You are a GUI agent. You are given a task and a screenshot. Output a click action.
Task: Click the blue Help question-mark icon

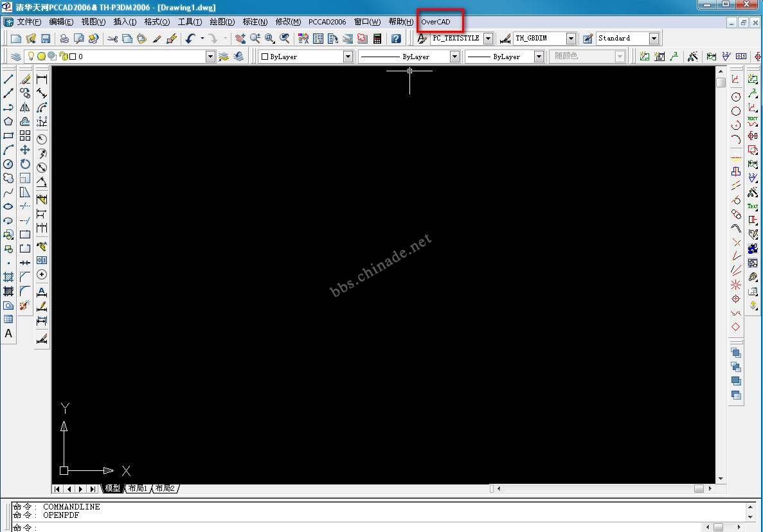tap(396, 39)
